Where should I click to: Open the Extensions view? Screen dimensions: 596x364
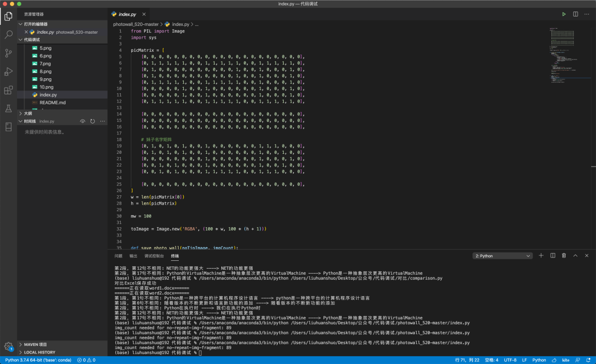pos(8,90)
